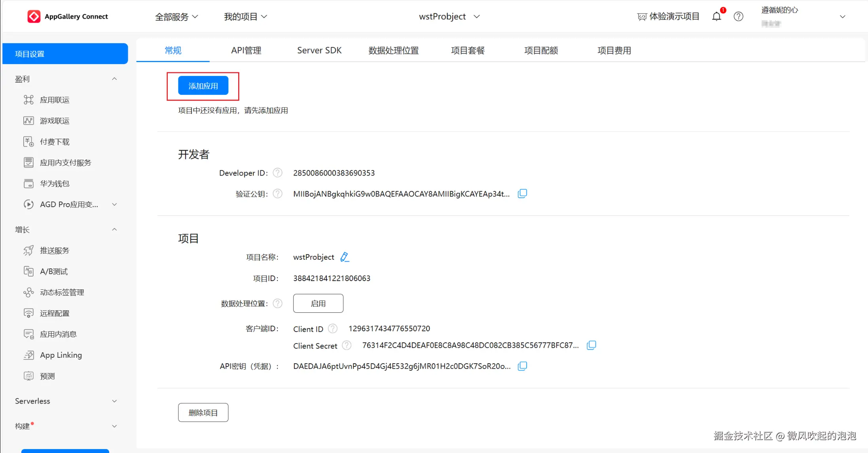This screenshot has height=453, width=868.
Task: Collapse the 盈利 sidebar section
Action: click(x=114, y=79)
